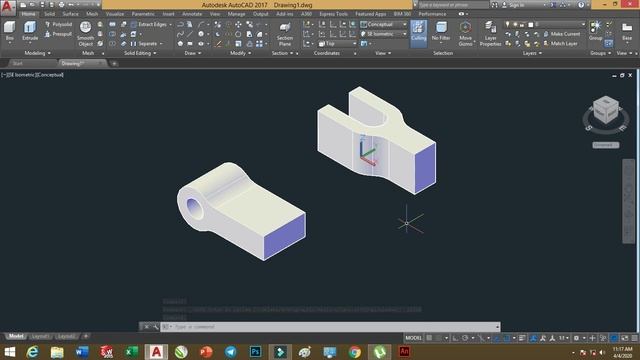Image resolution: width=640 pixels, height=360 pixels.
Task: Select the Box solid tool
Action: pos(9,31)
